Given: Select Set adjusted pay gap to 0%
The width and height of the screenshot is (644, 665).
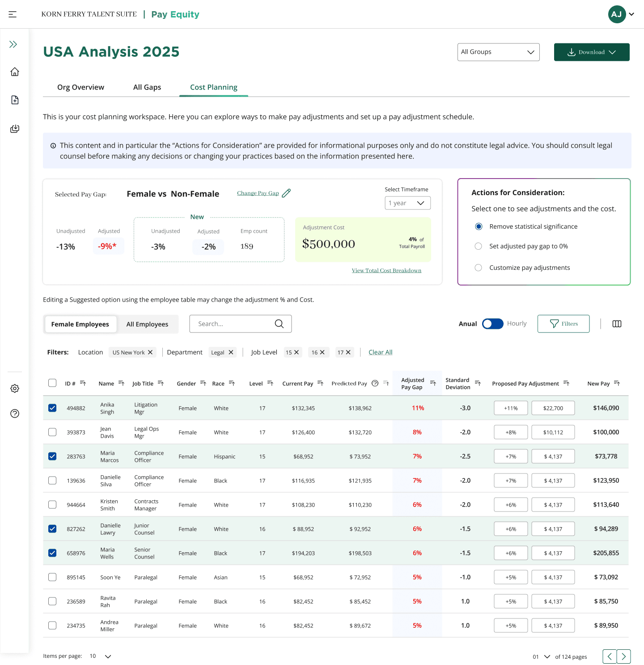Looking at the screenshot, I should 479,246.
